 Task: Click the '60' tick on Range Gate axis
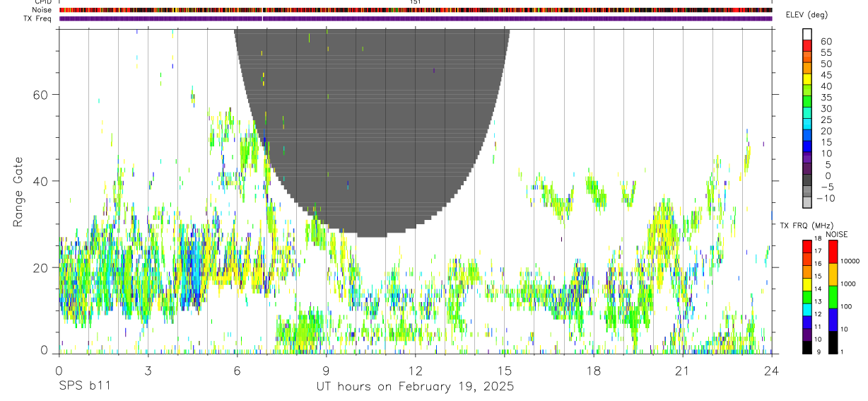click(x=40, y=95)
